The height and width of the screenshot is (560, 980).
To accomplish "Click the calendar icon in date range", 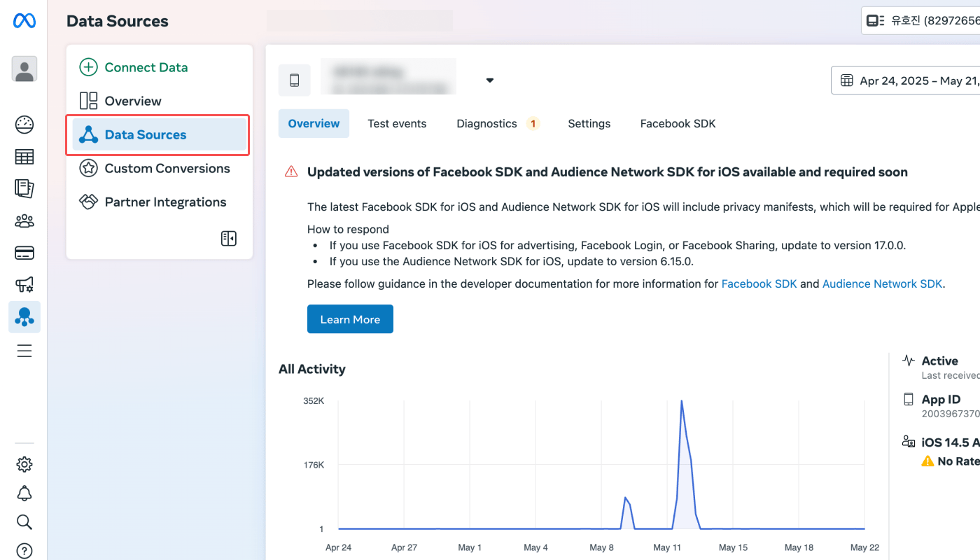I will click(846, 80).
